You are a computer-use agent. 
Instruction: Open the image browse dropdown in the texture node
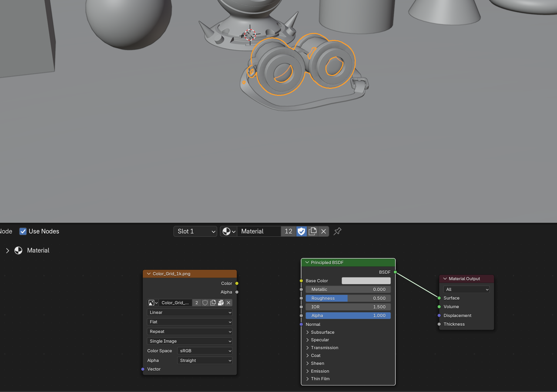[153, 303]
